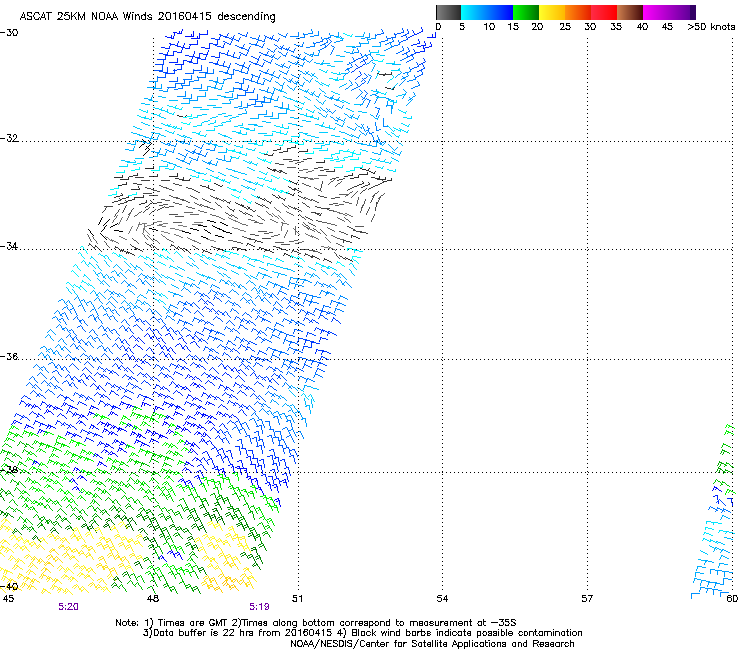Select the brown 35-40 knots color segment
Screen dimensions: 740x650
[x=630, y=12]
